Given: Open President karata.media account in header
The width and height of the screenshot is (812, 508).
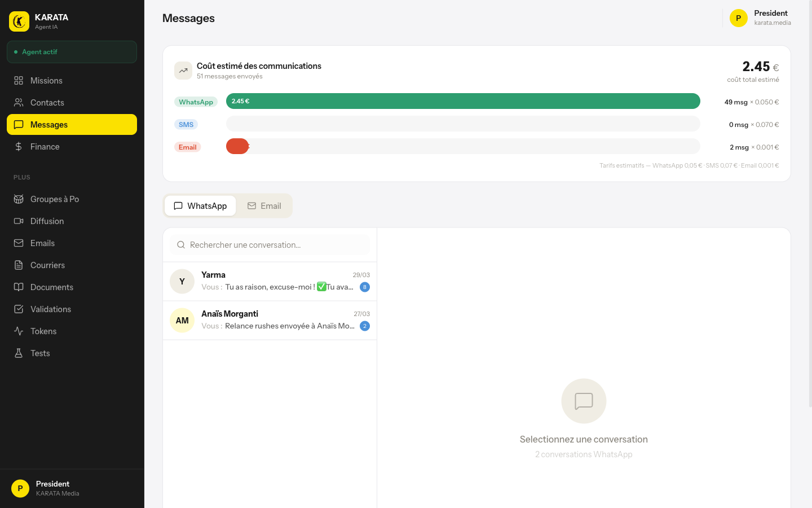Looking at the screenshot, I should (760, 18).
